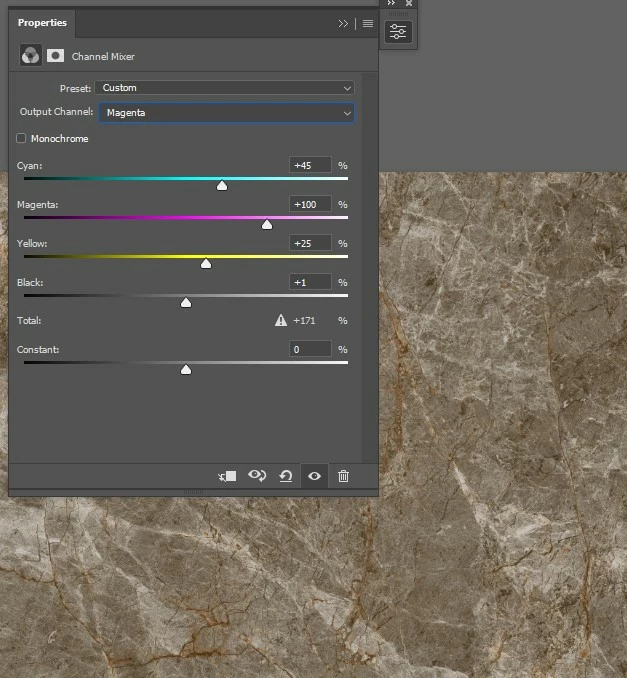This screenshot has height=678, width=627.
Task: Select the Properties tab
Action: pyautogui.click(x=42, y=23)
